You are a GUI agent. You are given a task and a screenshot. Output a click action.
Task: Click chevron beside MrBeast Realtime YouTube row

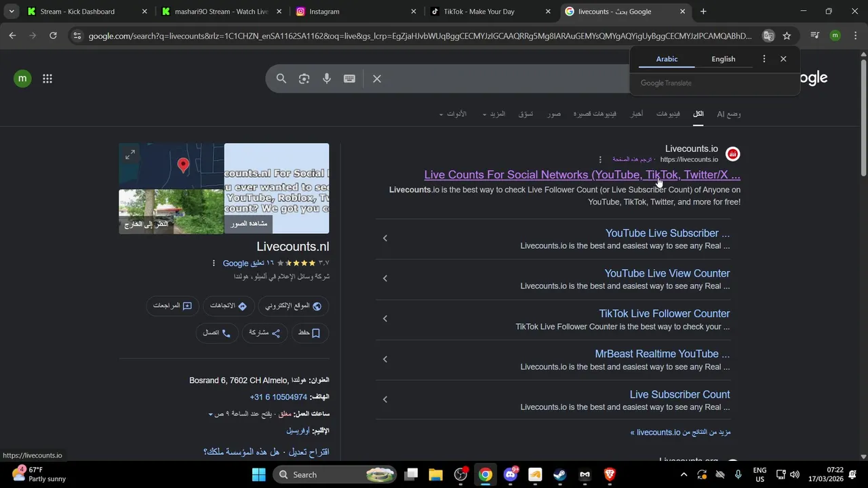(x=385, y=359)
